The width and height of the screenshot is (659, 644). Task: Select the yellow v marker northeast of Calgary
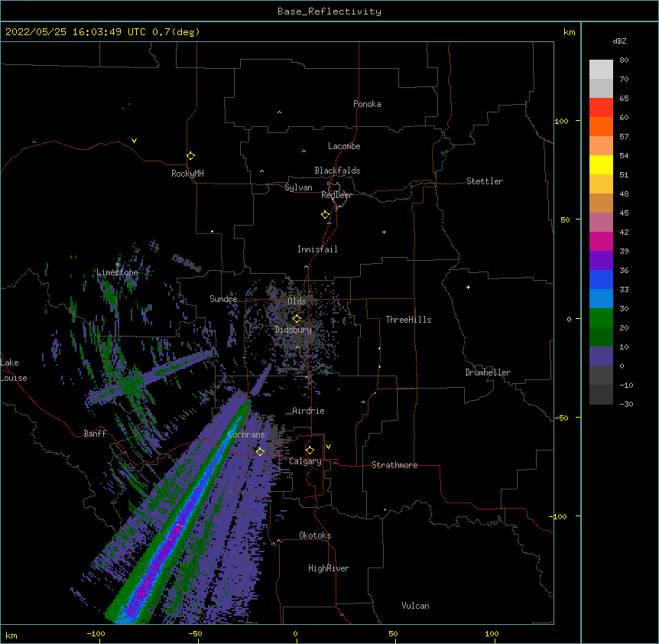(328, 447)
